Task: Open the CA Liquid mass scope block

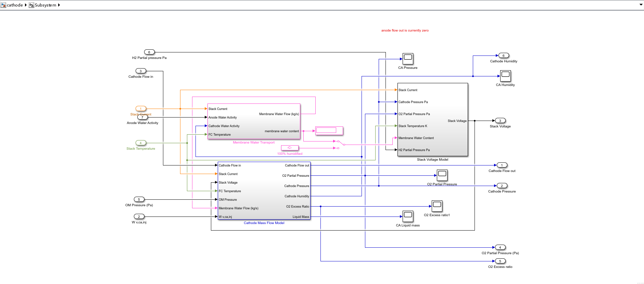Action: [408, 216]
